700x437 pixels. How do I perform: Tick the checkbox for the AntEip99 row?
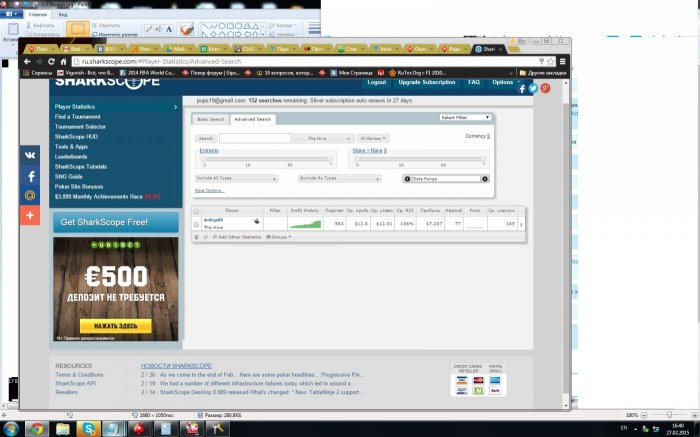196,225
